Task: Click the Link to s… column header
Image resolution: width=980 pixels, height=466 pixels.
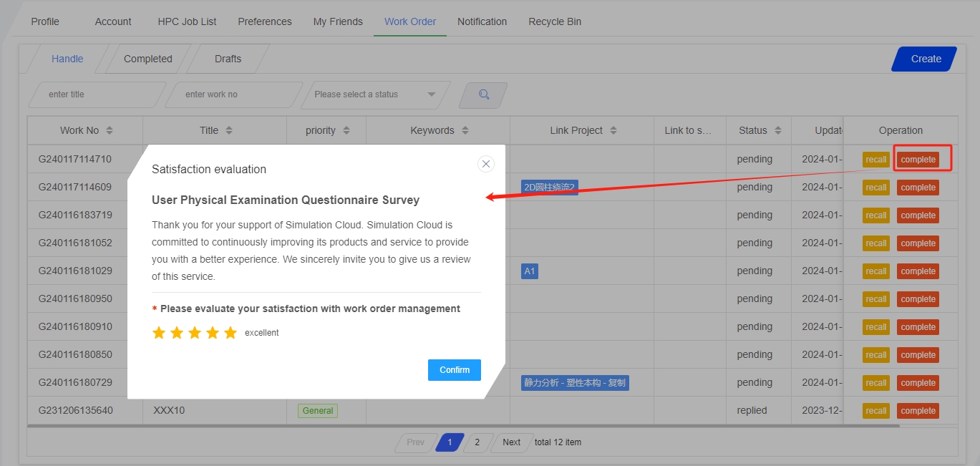Action: (x=689, y=130)
